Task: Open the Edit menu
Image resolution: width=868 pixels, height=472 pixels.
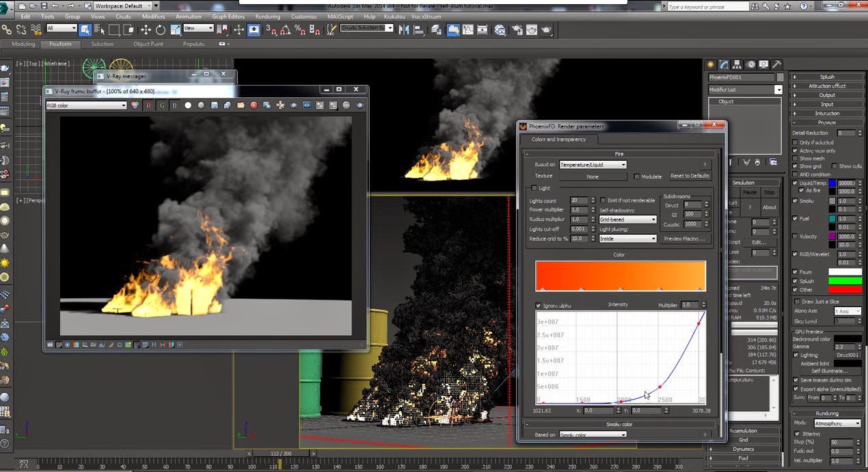Action: coord(25,16)
